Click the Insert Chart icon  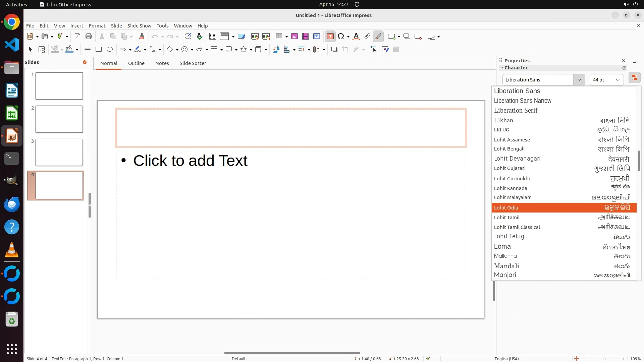pos(317,37)
